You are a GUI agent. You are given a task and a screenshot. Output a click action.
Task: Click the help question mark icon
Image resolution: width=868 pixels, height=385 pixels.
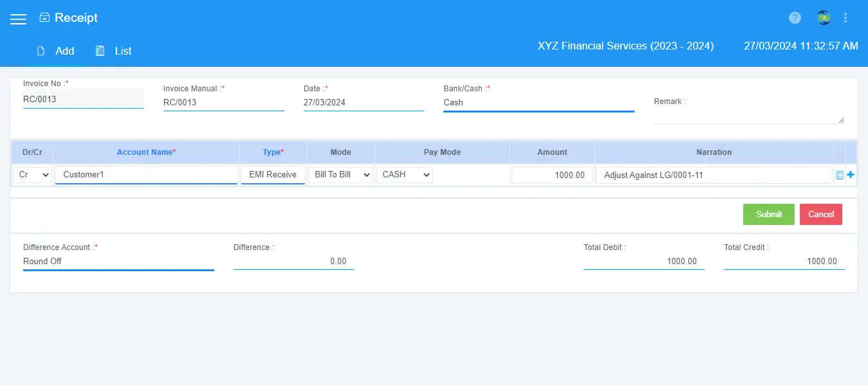coord(795,18)
